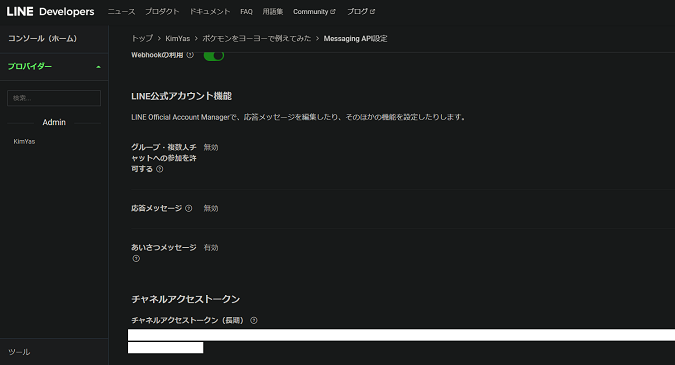Click the 無効 value for group chat

coord(211,147)
